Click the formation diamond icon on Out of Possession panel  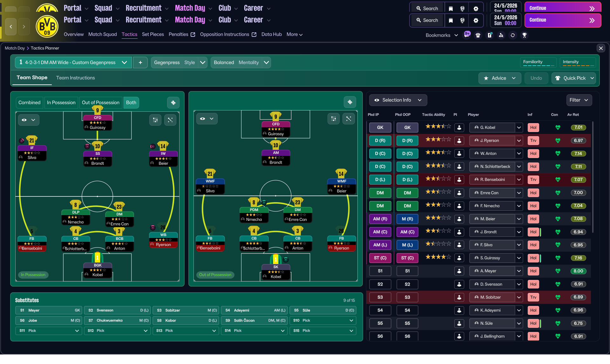[350, 102]
